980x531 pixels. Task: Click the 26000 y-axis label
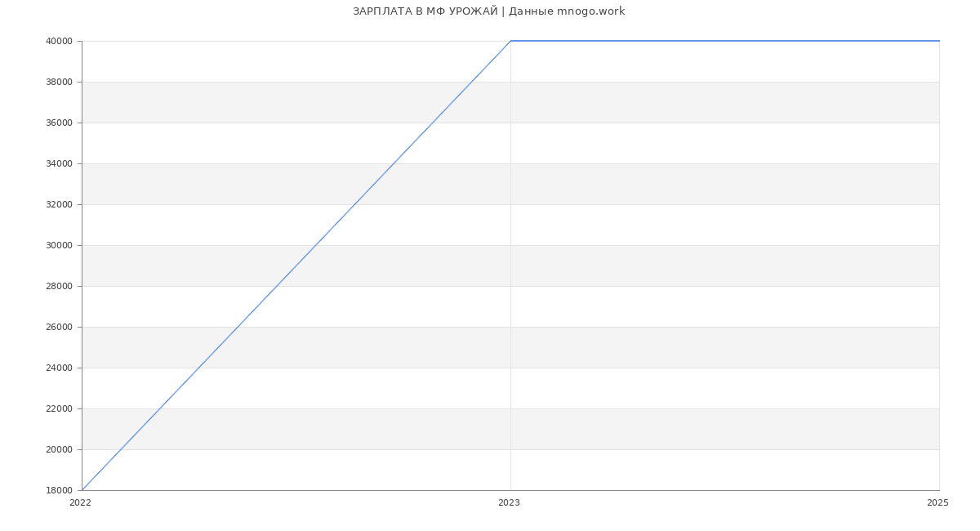pyautogui.click(x=60, y=327)
